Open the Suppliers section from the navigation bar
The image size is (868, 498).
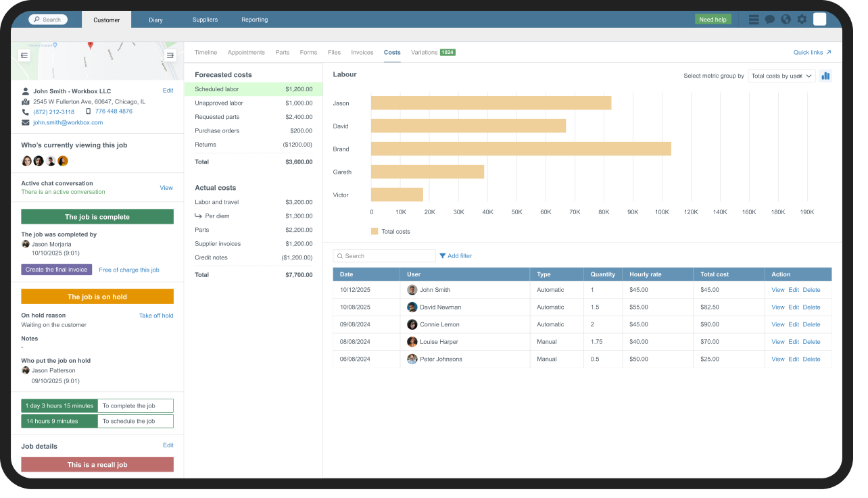pos(205,20)
